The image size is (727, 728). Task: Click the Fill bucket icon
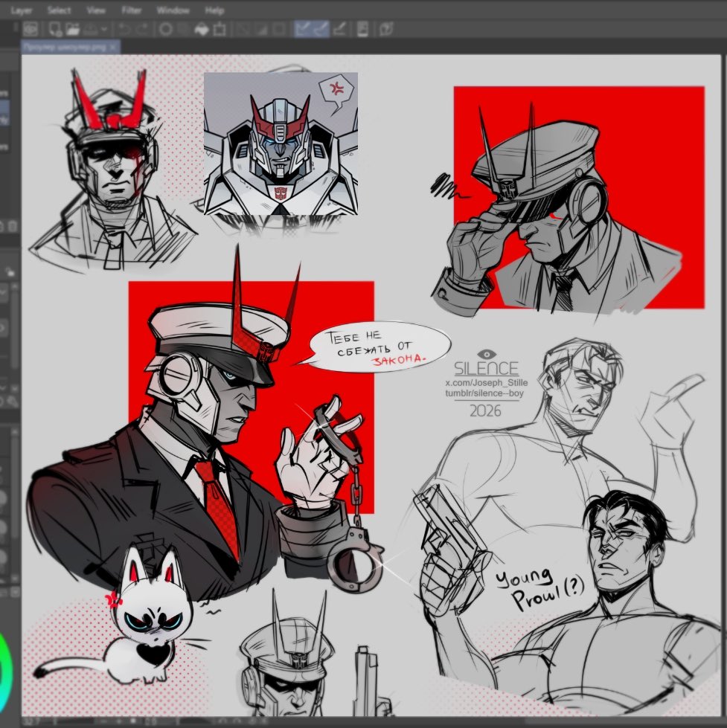pyautogui.click(x=202, y=29)
